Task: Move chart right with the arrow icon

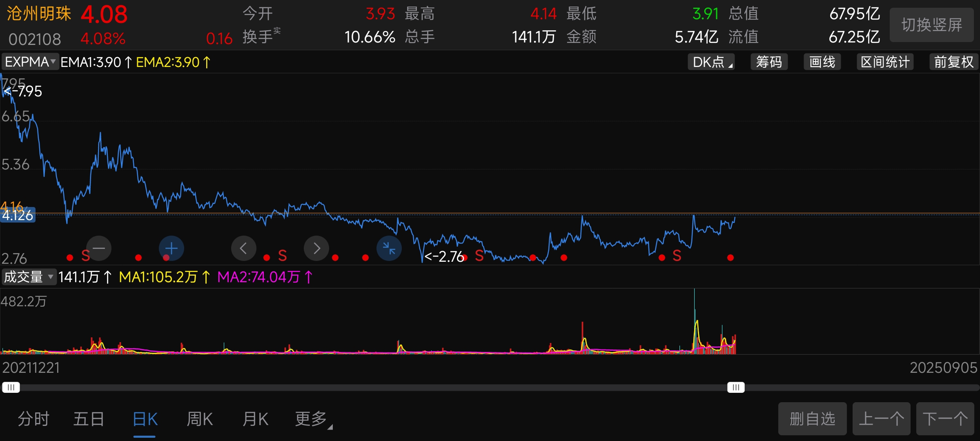Action: tap(316, 248)
